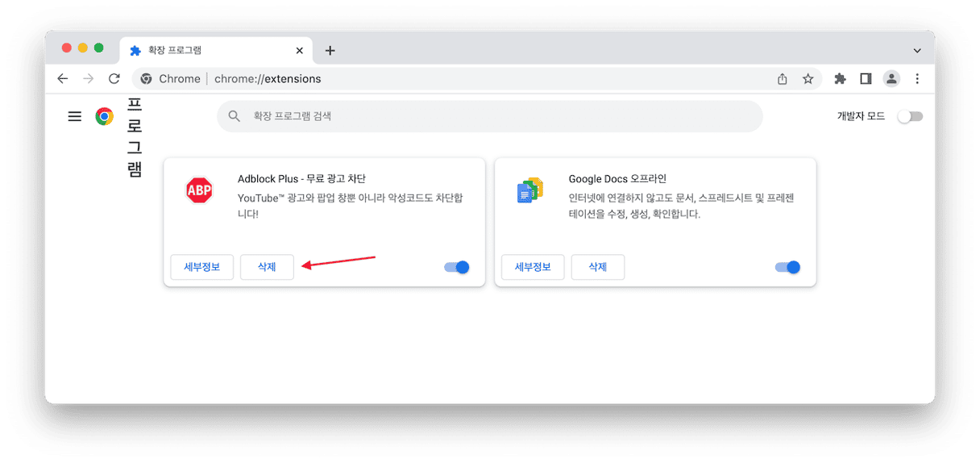Open the hamburger main menu
This screenshot has height=463, width=980.
(x=75, y=116)
